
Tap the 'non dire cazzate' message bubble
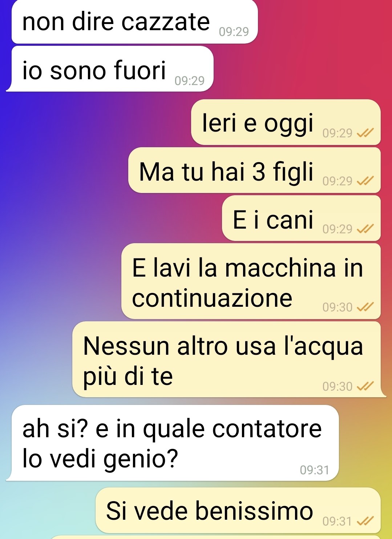(134, 22)
